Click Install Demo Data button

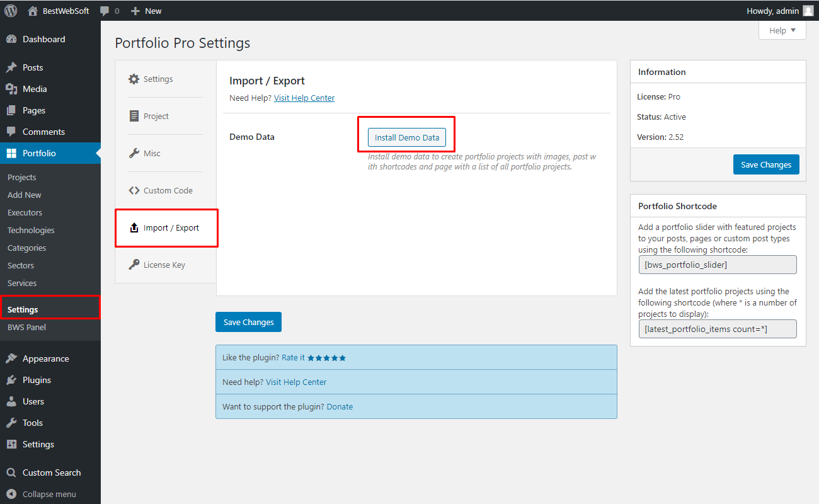(x=407, y=137)
